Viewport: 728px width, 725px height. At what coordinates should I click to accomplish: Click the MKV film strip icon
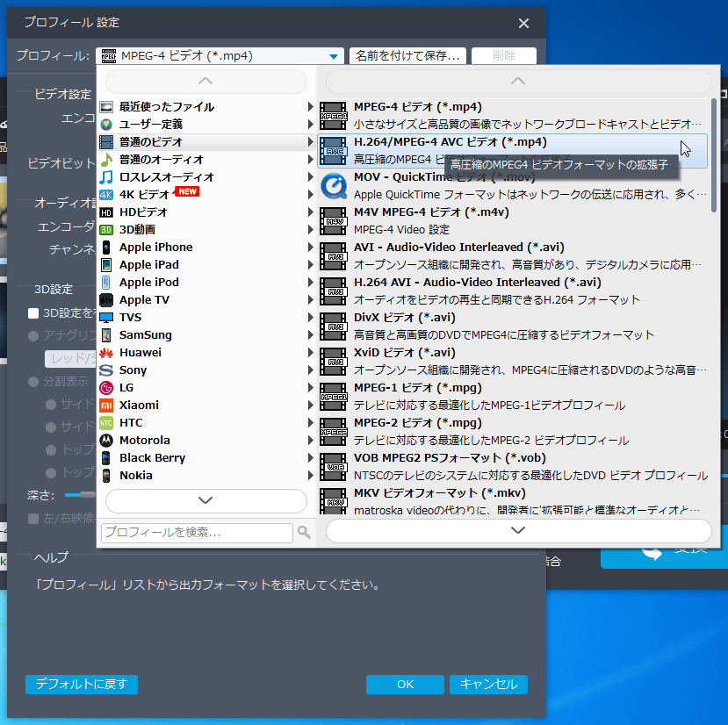click(x=334, y=501)
